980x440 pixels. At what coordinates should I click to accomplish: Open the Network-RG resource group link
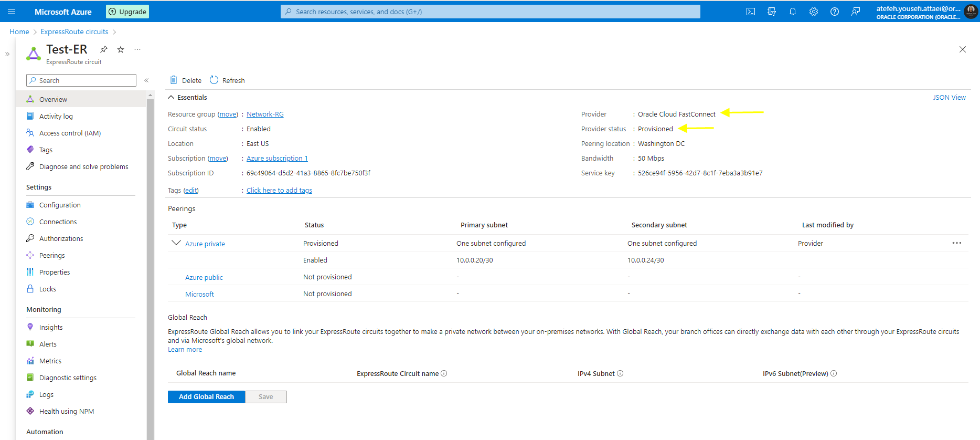click(x=265, y=114)
